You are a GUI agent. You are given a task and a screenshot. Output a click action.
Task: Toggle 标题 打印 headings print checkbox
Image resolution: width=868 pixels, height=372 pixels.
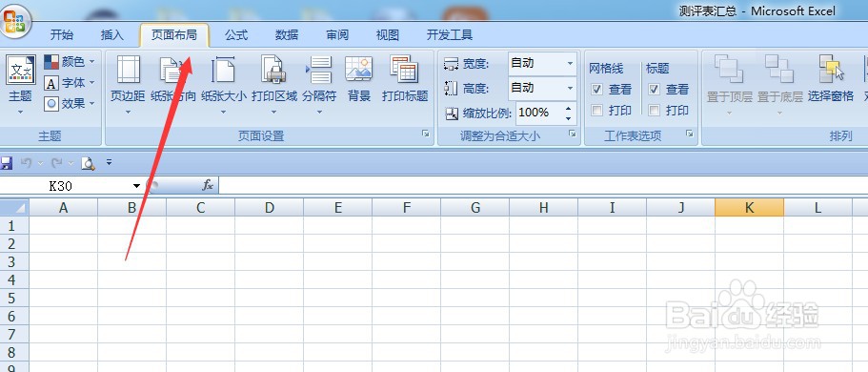click(655, 111)
